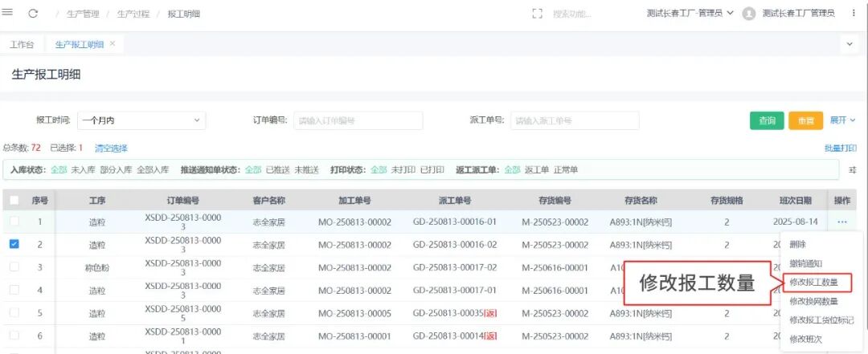Screen dimensions: 868x354
Task: Click the 订单编号 column header
Action: coord(182,200)
